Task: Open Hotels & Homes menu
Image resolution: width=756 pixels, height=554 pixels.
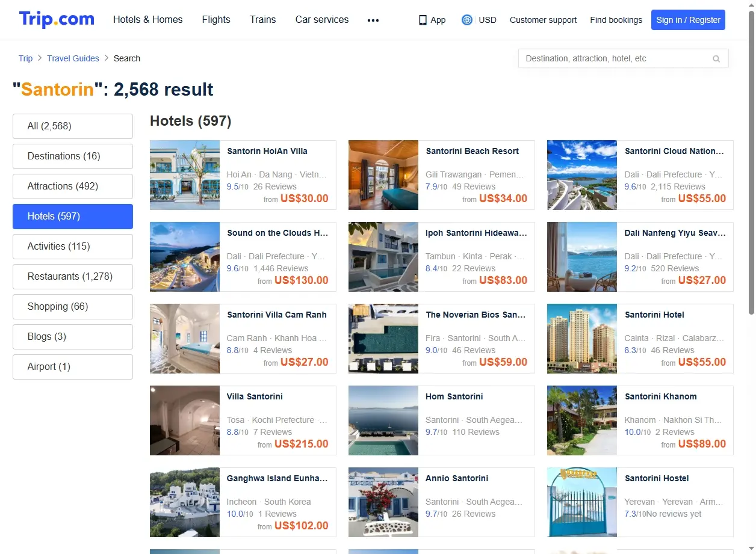Action: click(148, 20)
